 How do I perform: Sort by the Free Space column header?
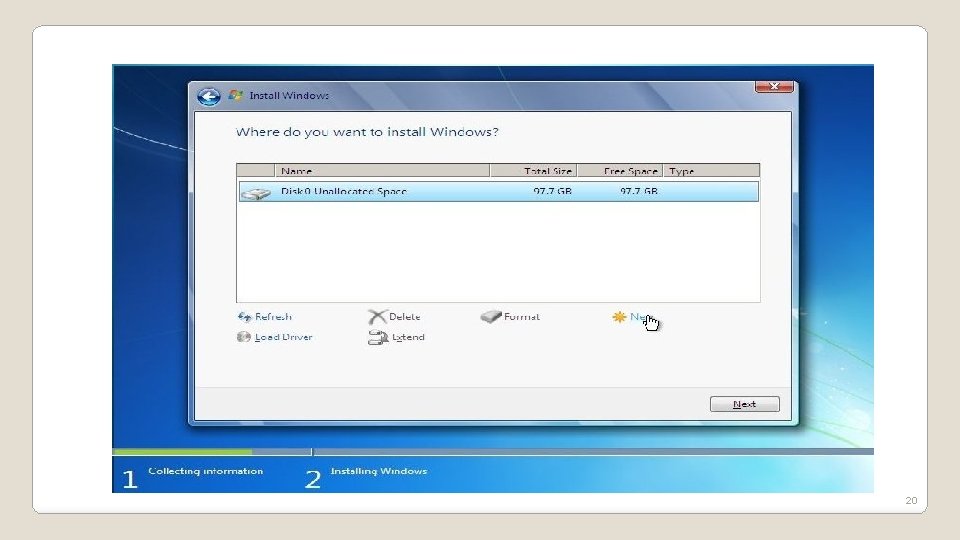coord(620,170)
